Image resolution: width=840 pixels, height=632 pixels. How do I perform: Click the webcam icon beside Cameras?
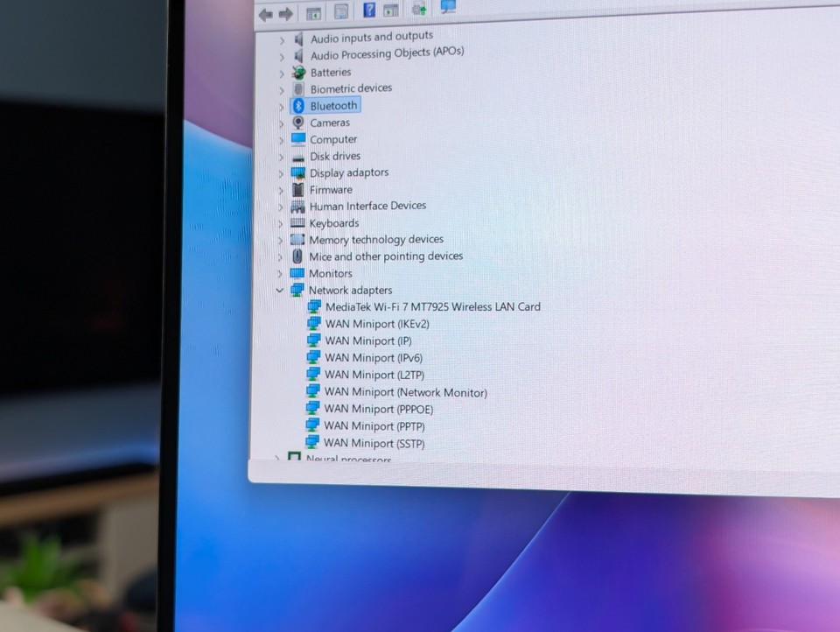(298, 123)
